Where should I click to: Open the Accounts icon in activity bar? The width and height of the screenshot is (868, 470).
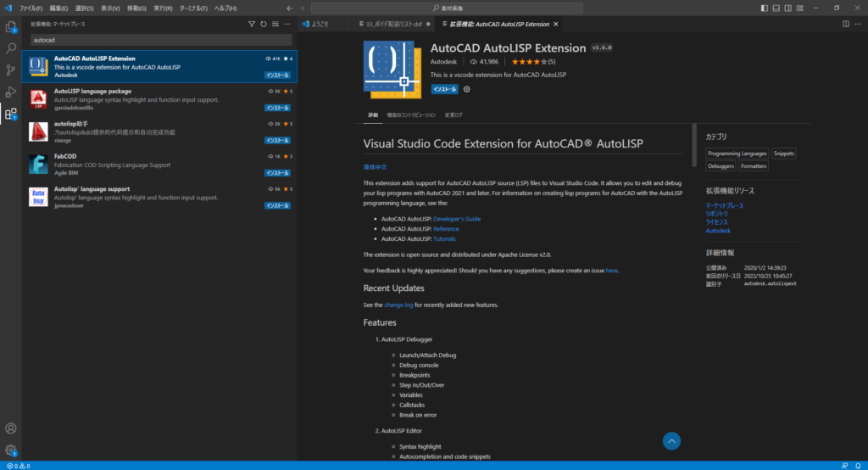pyautogui.click(x=11, y=429)
